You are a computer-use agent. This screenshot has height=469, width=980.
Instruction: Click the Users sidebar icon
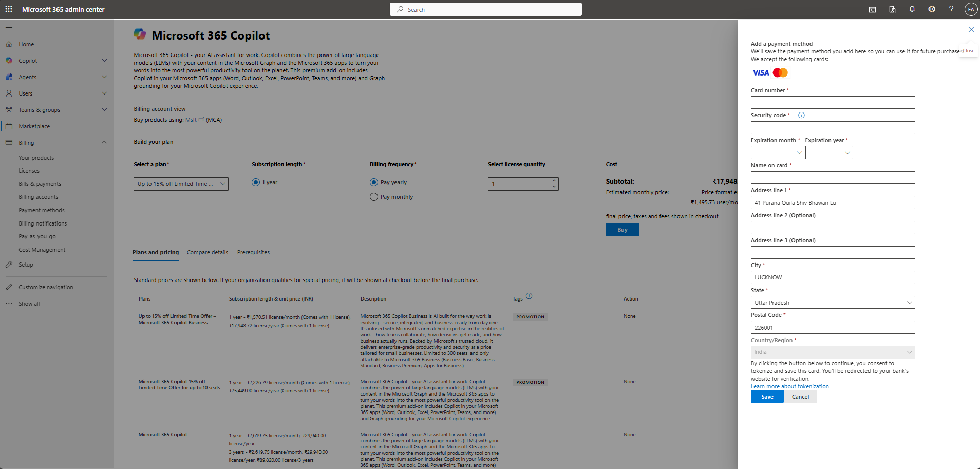click(9, 93)
